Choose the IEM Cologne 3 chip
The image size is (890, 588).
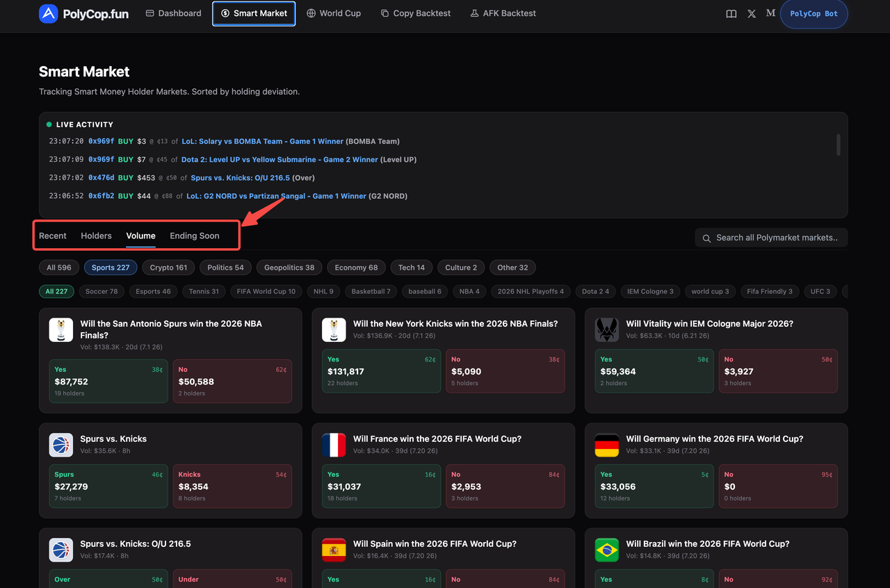pyautogui.click(x=650, y=291)
